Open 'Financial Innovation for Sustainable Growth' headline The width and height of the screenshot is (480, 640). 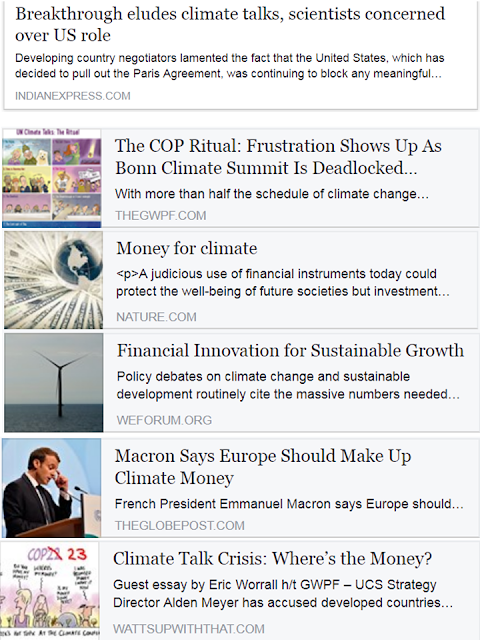tap(290, 351)
